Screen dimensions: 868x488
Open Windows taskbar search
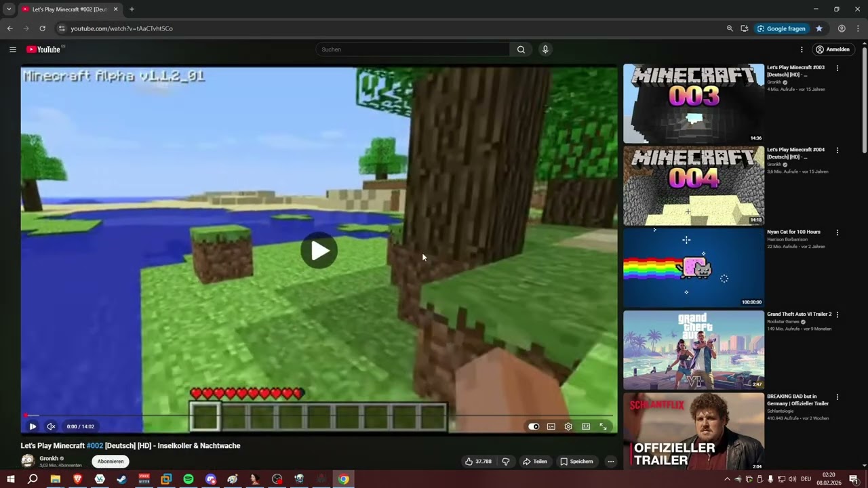pos(33,479)
